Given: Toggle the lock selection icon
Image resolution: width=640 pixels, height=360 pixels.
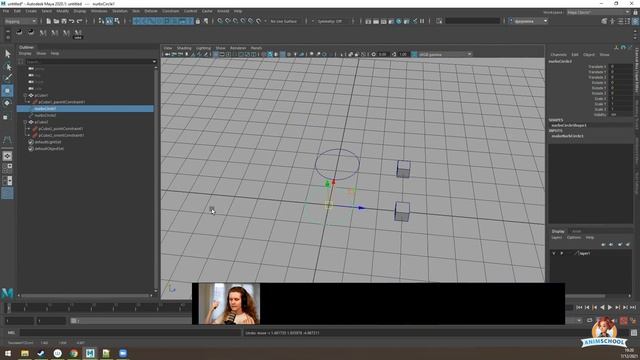Looking at the screenshot, I should click(198, 21).
